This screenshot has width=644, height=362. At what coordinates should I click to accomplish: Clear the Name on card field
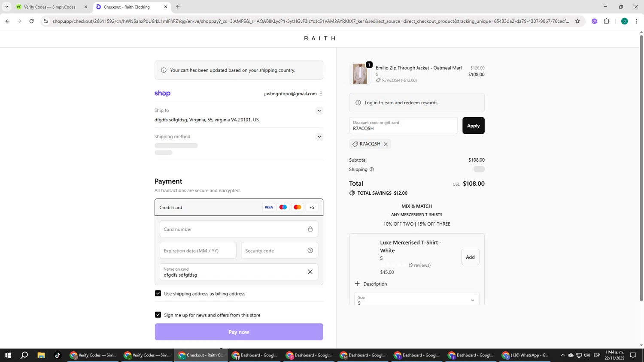[310, 272]
